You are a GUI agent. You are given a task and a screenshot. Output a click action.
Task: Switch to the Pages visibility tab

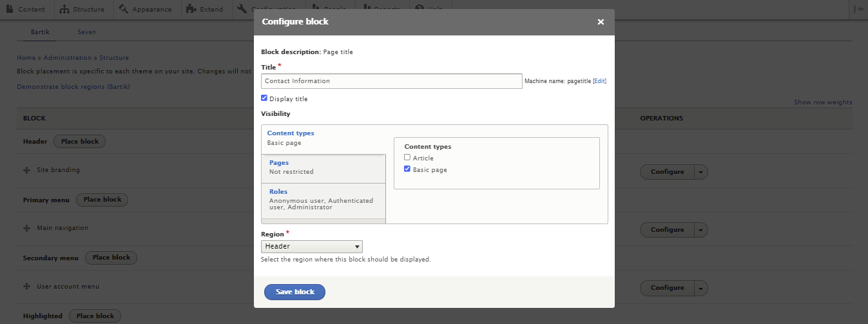279,163
